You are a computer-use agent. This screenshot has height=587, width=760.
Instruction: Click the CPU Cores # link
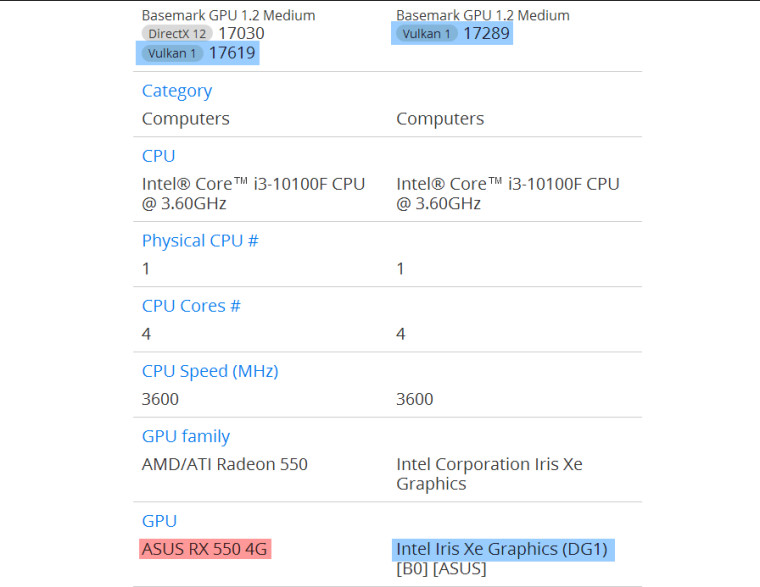pos(191,306)
